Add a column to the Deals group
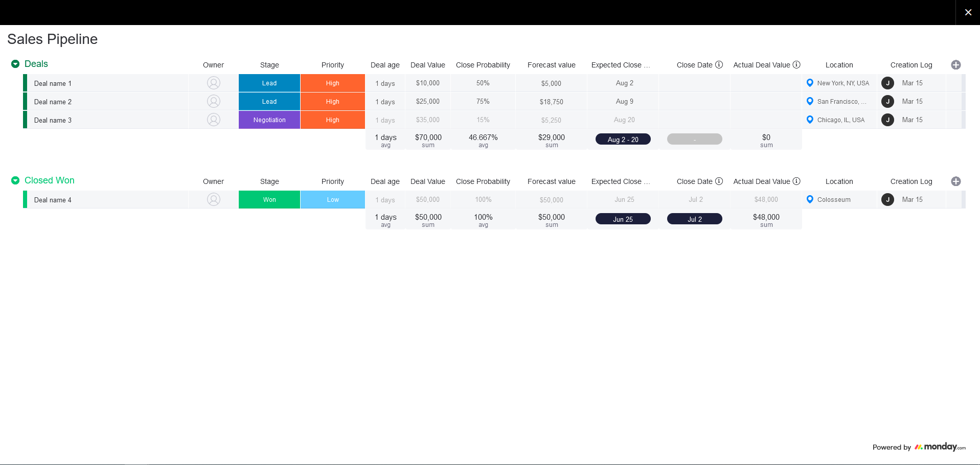 [956, 65]
